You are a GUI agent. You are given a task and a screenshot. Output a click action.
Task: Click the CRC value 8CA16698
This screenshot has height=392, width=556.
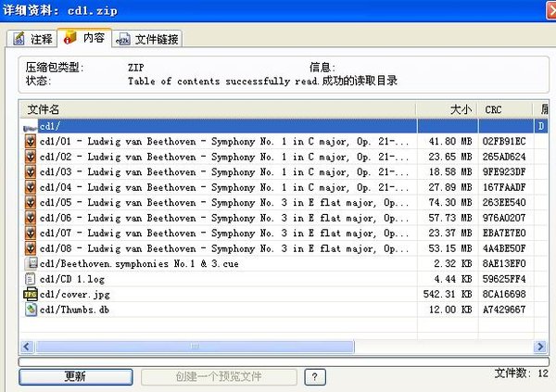coord(504,294)
